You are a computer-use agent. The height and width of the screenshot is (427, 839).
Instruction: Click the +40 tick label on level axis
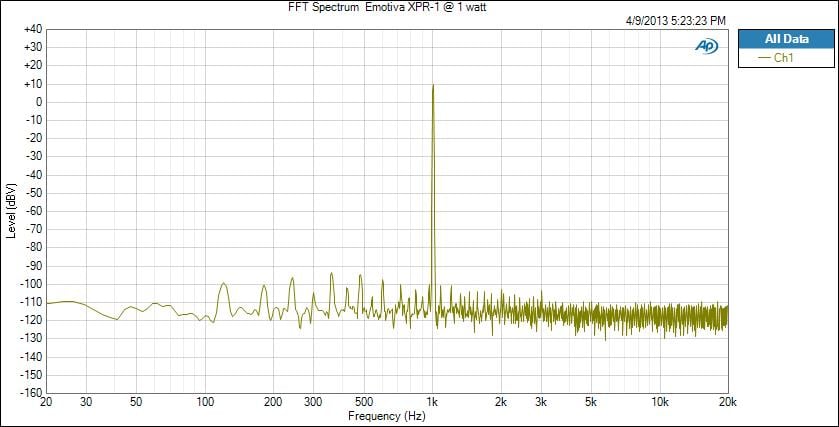31,30
